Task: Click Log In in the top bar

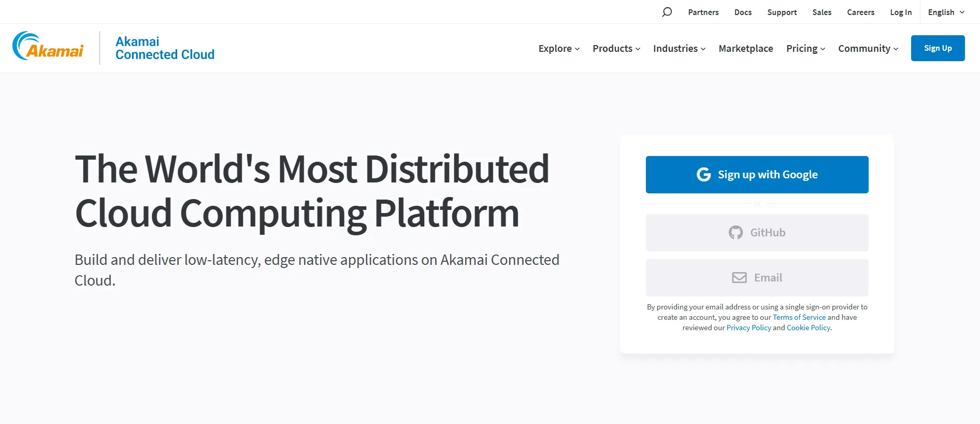Action: point(901,12)
